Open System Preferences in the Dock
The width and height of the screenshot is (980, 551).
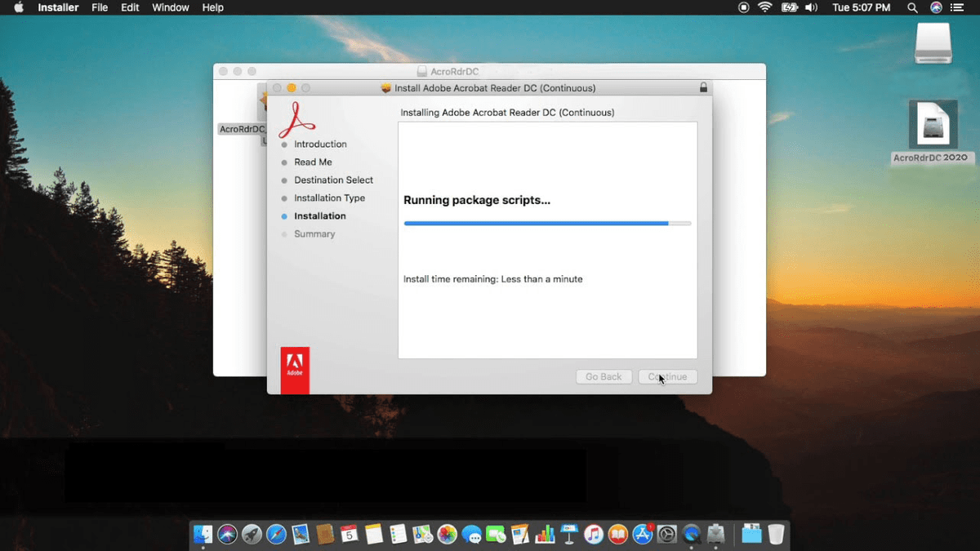667,534
